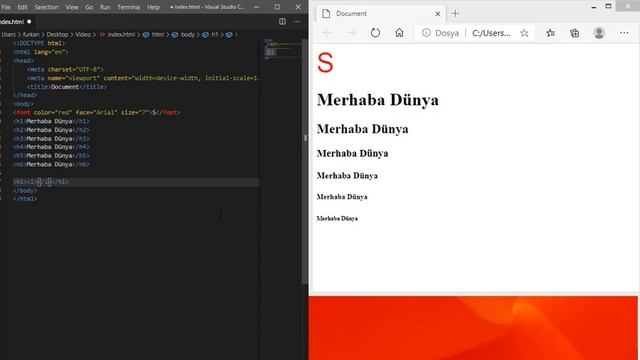Open the Edit menu in VS Code
The image size is (640, 360).
point(22,7)
